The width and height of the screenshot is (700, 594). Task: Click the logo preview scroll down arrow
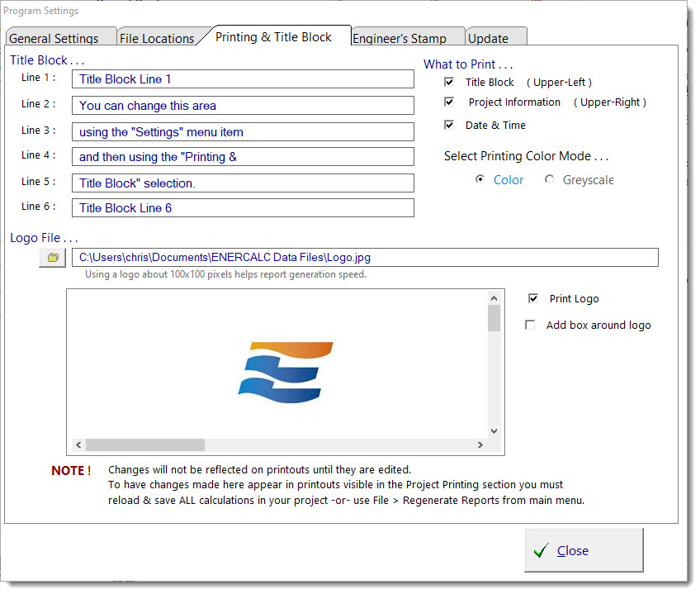coord(494,430)
